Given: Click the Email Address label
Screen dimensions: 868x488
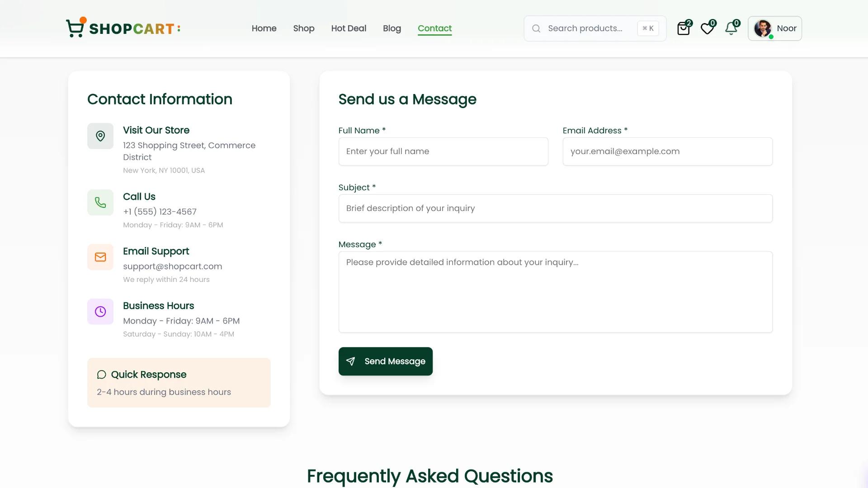Looking at the screenshot, I should (595, 131).
